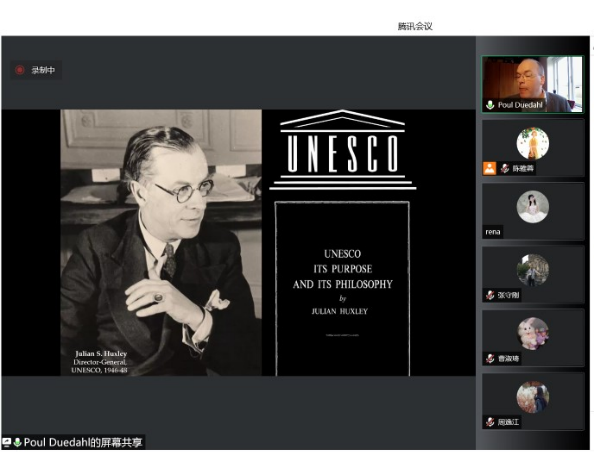Select rena's participant tile
594x468 pixels.
533,211
